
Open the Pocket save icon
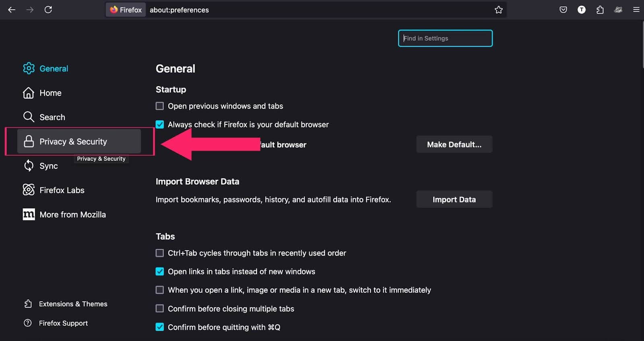[563, 10]
